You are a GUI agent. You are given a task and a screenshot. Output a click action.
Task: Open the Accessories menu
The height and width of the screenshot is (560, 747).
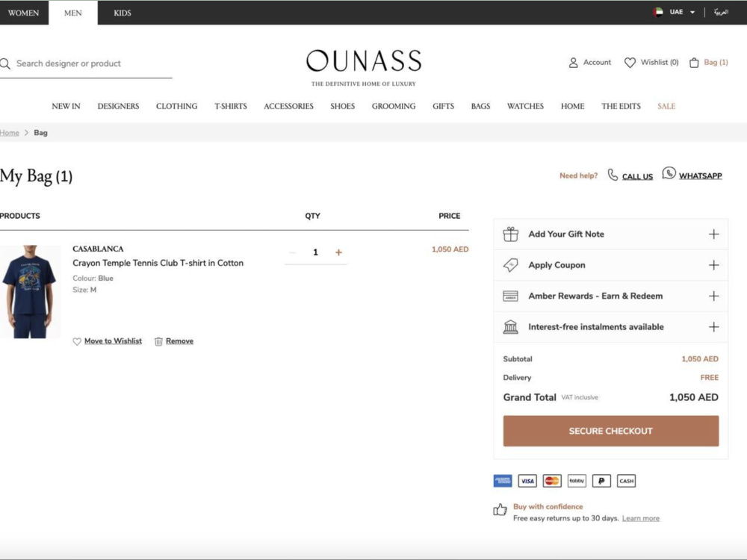(288, 106)
